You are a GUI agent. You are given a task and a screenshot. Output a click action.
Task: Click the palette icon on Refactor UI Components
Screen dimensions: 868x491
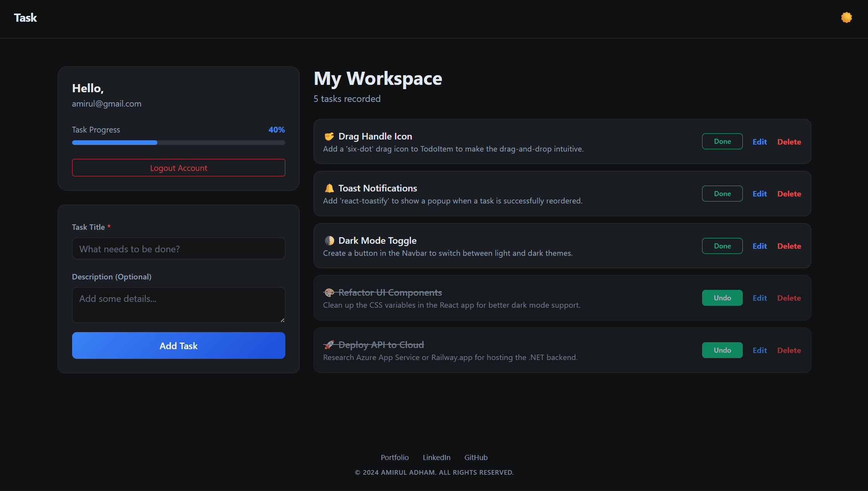point(329,293)
